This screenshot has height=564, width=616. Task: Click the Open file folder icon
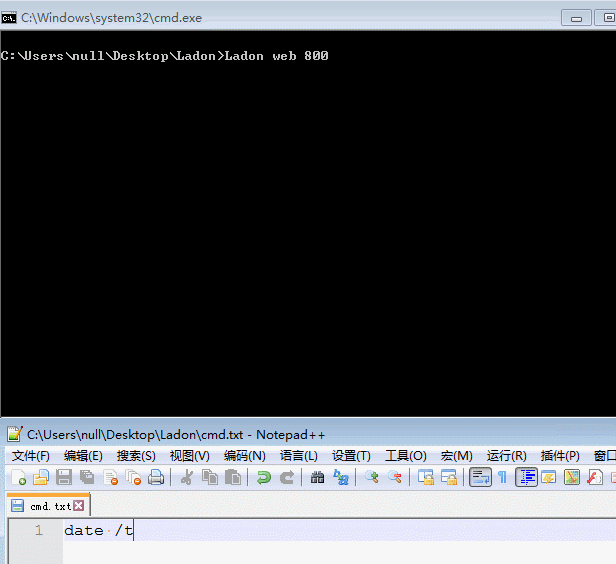click(41, 478)
